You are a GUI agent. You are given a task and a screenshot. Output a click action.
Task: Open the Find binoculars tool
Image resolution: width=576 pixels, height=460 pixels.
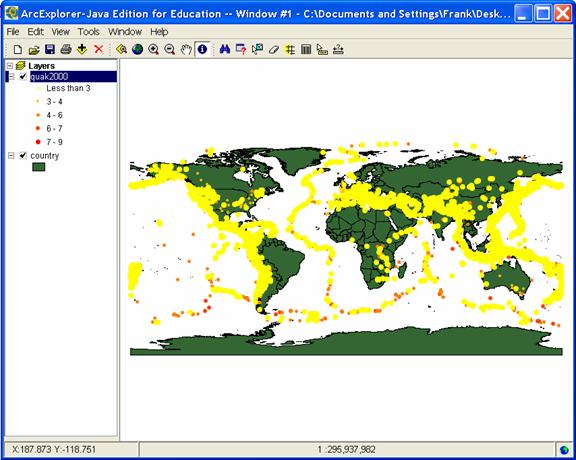click(x=224, y=49)
